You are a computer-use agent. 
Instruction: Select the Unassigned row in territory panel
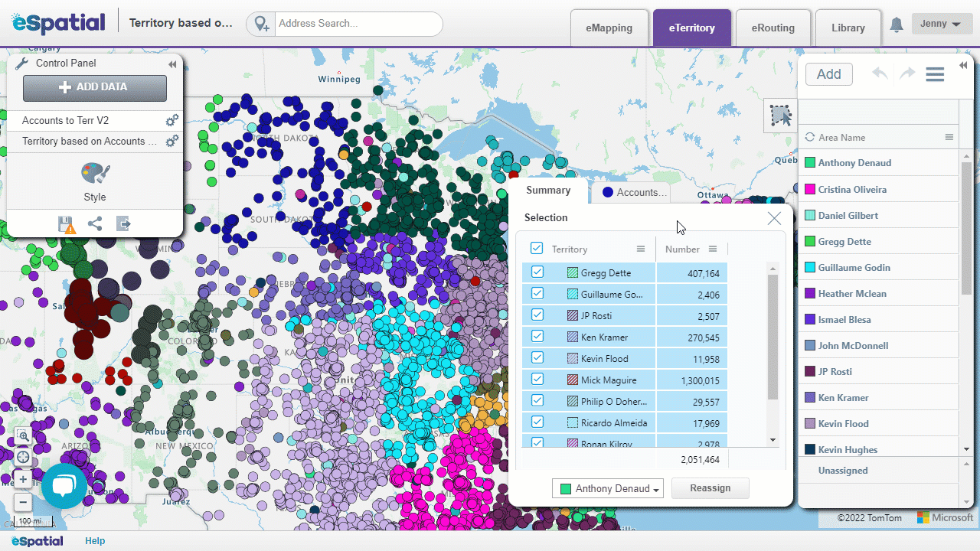[878, 471]
